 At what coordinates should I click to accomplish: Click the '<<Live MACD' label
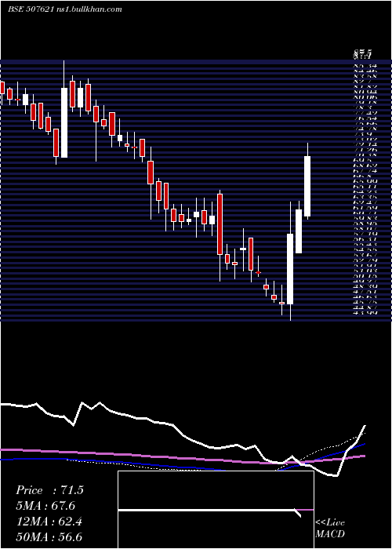pyautogui.click(x=330, y=529)
